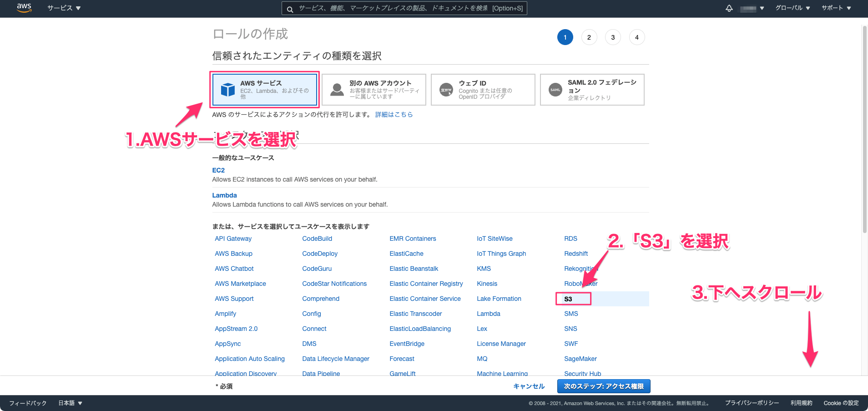Viewport: 868px width, 411px height.
Task: Select AppStream 2.0 service
Action: coord(236,329)
